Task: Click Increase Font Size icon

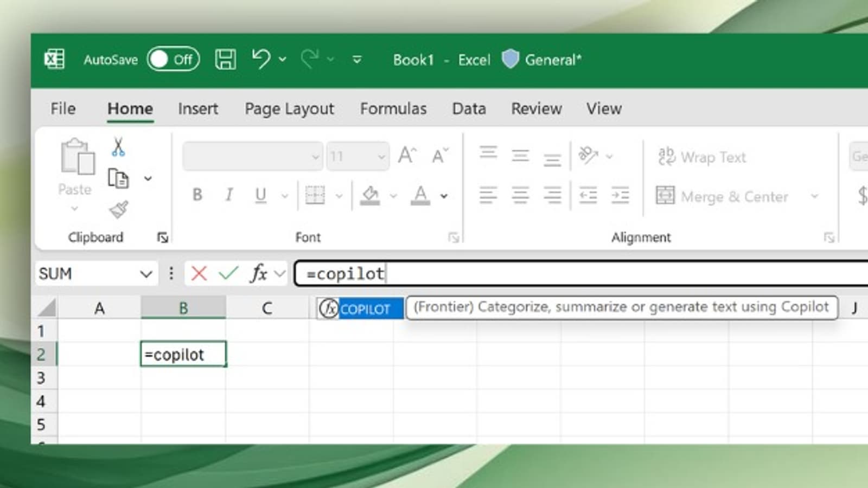Action: pyautogui.click(x=407, y=156)
